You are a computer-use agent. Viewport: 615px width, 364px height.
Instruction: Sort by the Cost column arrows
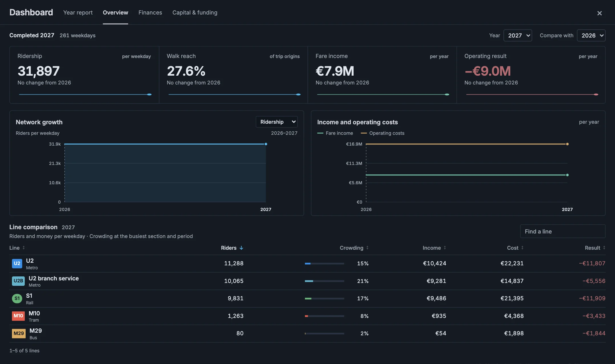(x=522, y=248)
